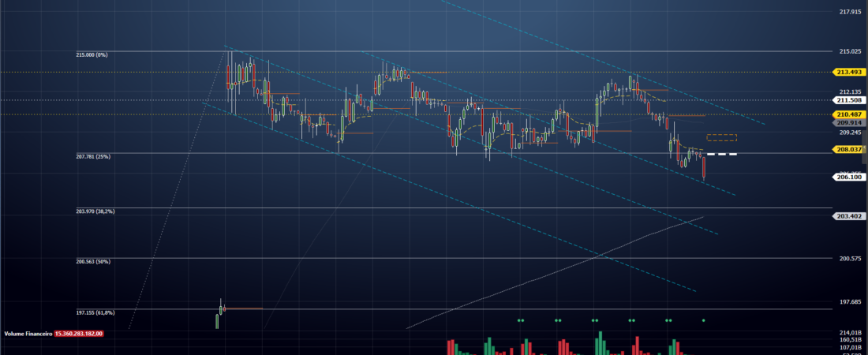This screenshot has width=868, height=355.
Task: Select the 215.000 (0%) Fibonacci label
Action: tap(92, 55)
